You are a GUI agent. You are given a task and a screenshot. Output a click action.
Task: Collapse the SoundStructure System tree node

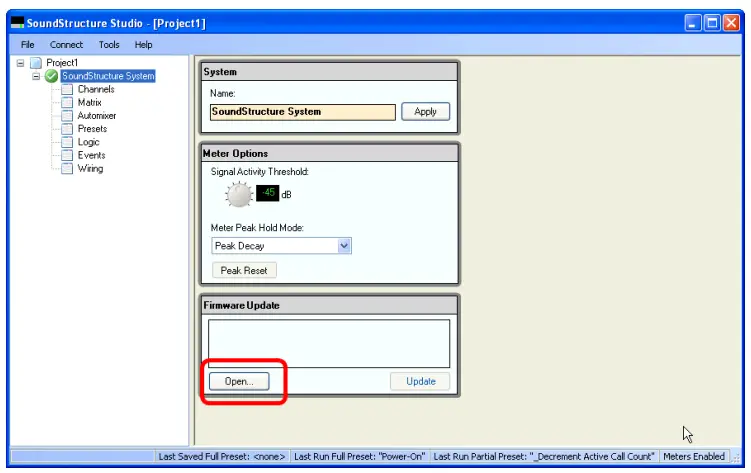[x=36, y=76]
